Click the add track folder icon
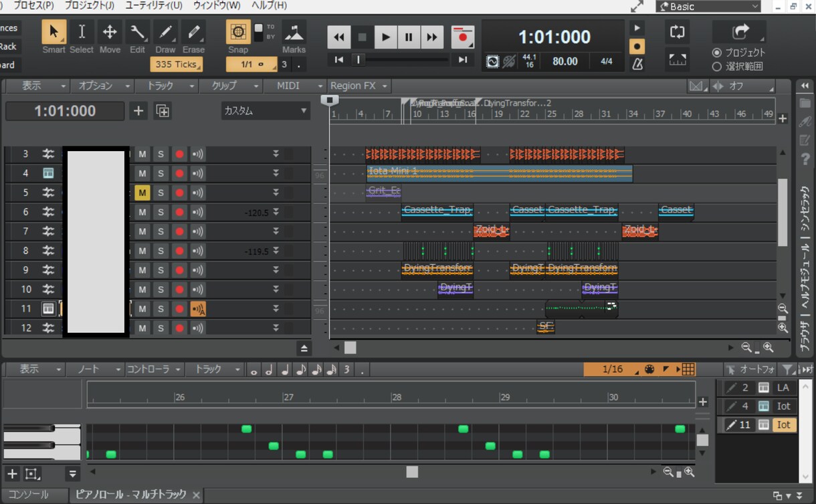 163,111
